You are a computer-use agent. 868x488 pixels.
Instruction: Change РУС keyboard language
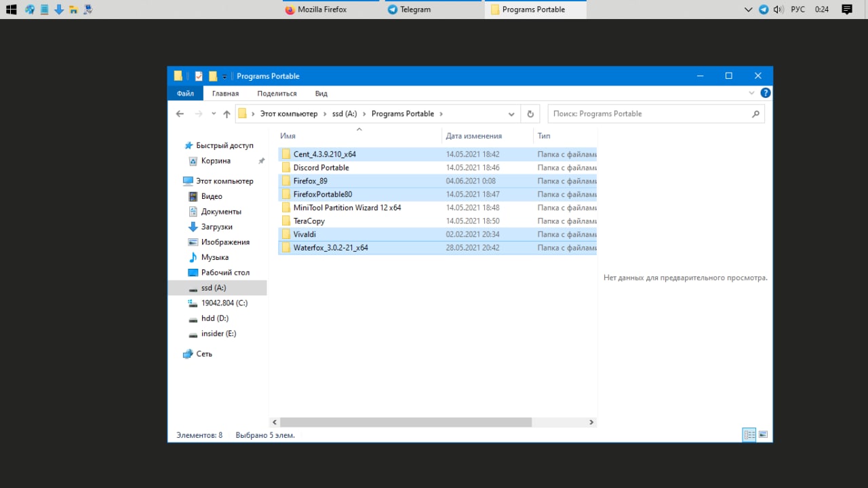tap(798, 10)
